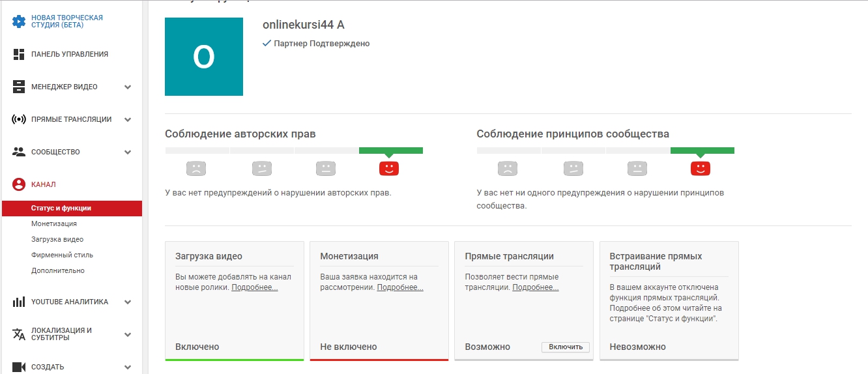Click the Прямые трансляции card title

click(510, 256)
